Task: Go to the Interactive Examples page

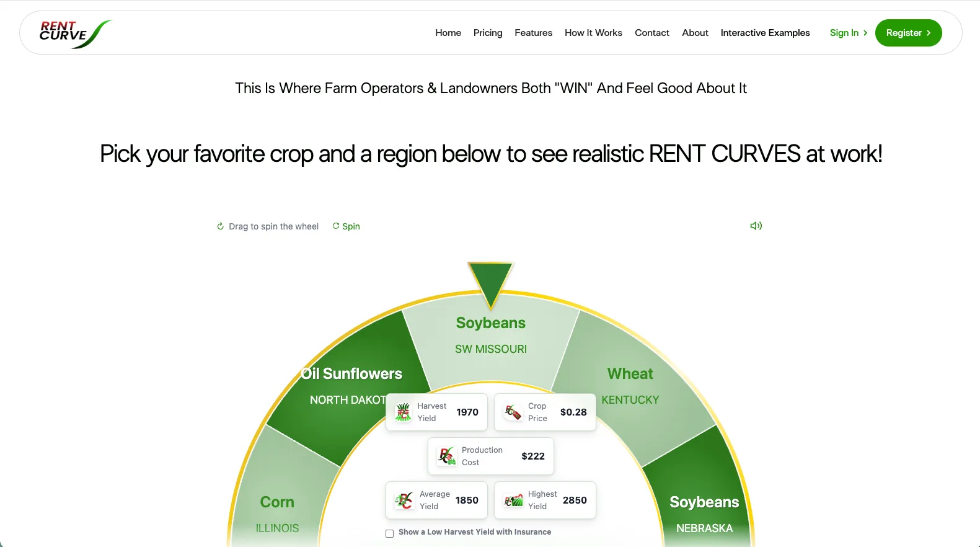Action: 765,33
